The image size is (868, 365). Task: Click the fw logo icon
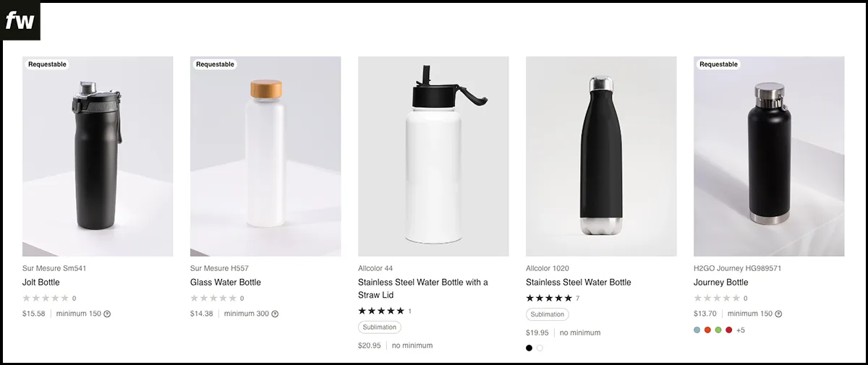coord(20,21)
